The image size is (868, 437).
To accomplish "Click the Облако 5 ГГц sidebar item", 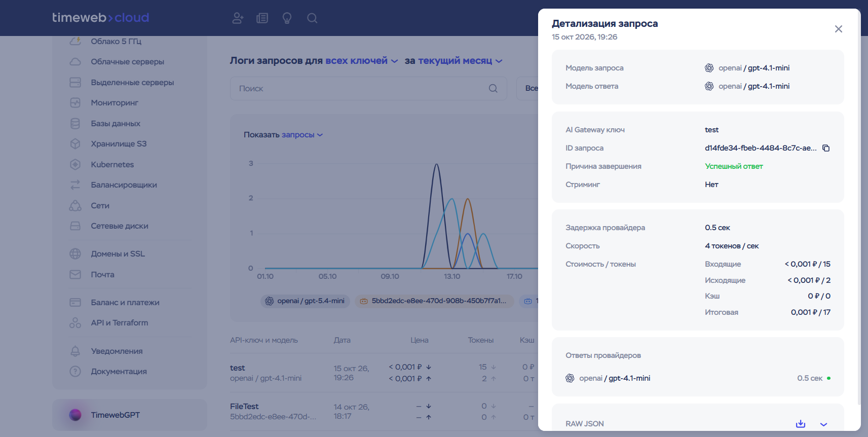I will tap(116, 42).
